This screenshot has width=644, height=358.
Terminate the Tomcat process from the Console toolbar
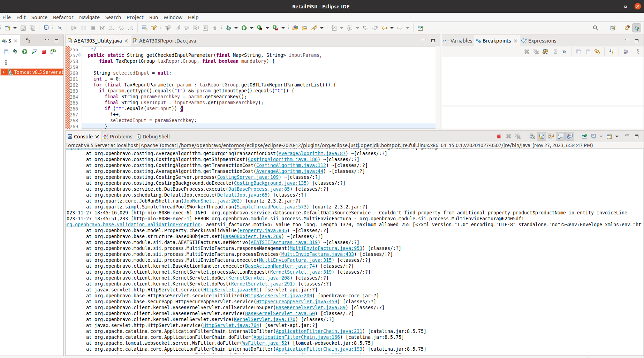(499, 137)
